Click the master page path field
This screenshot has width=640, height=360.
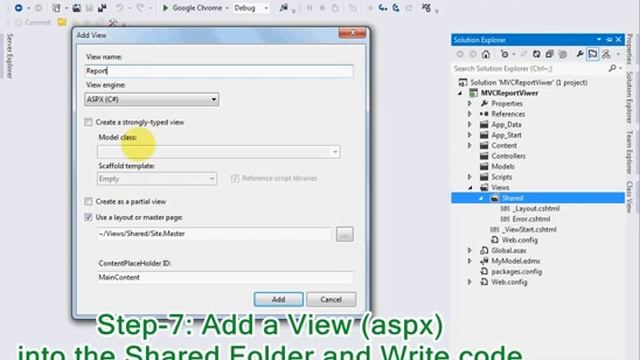pyautogui.click(x=214, y=233)
